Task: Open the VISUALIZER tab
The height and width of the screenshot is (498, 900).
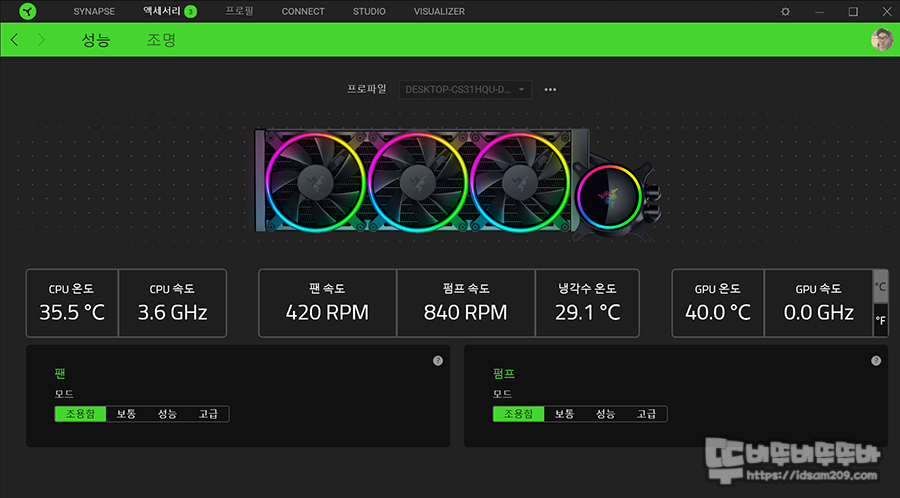Action: (439, 11)
